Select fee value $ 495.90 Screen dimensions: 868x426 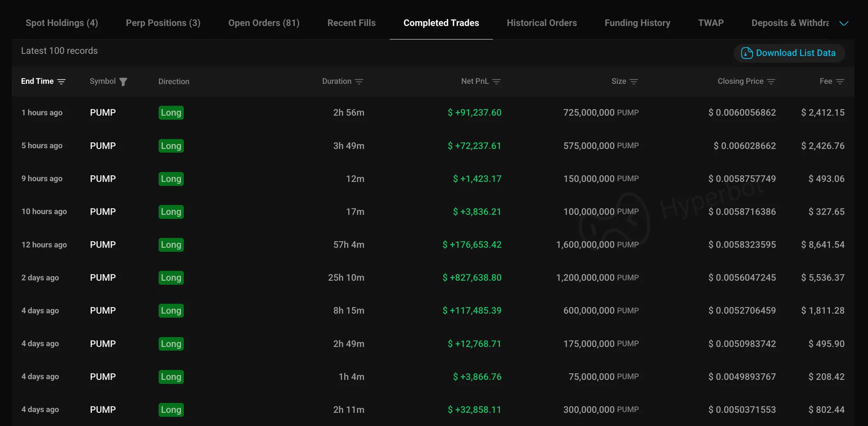[x=826, y=344]
